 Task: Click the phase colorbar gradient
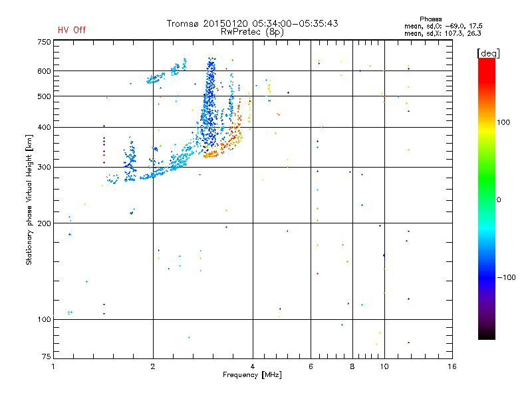[x=487, y=198]
